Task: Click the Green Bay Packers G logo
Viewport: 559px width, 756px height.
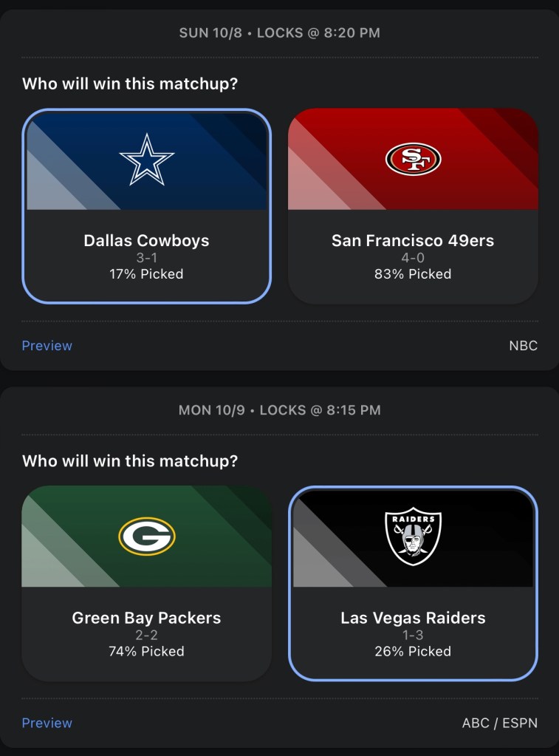Action: click(x=147, y=536)
